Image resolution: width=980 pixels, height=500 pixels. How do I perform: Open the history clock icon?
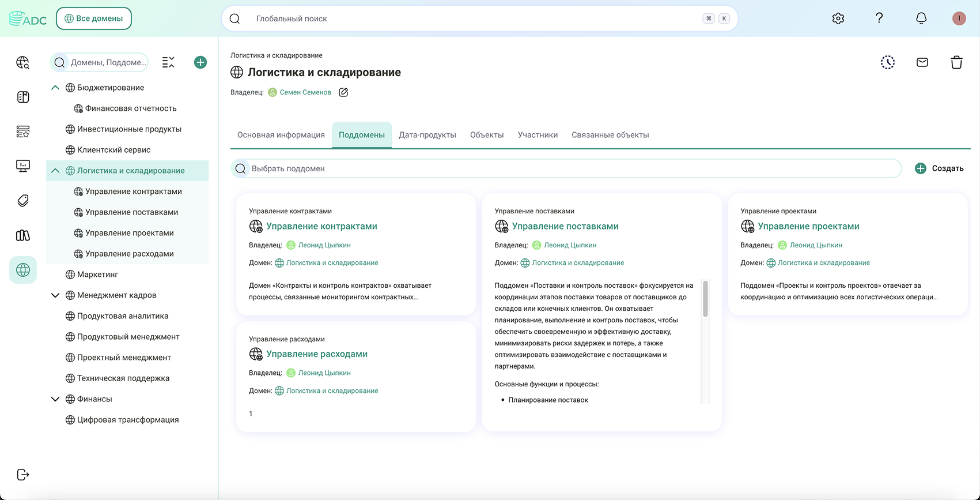click(x=887, y=62)
